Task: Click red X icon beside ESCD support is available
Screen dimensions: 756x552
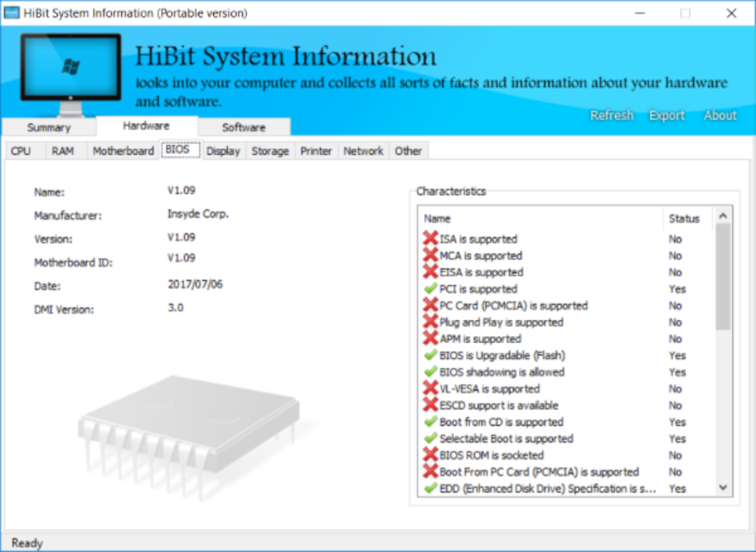Action: pyautogui.click(x=430, y=405)
